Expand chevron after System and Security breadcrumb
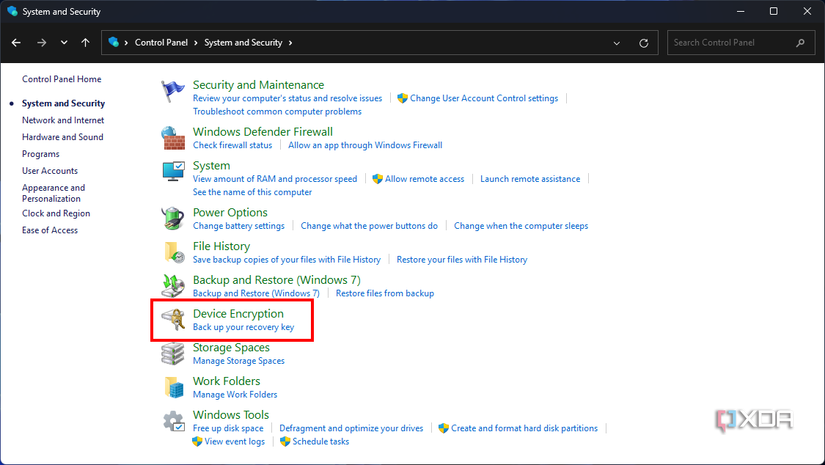The width and height of the screenshot is (825, 465). 290,43
